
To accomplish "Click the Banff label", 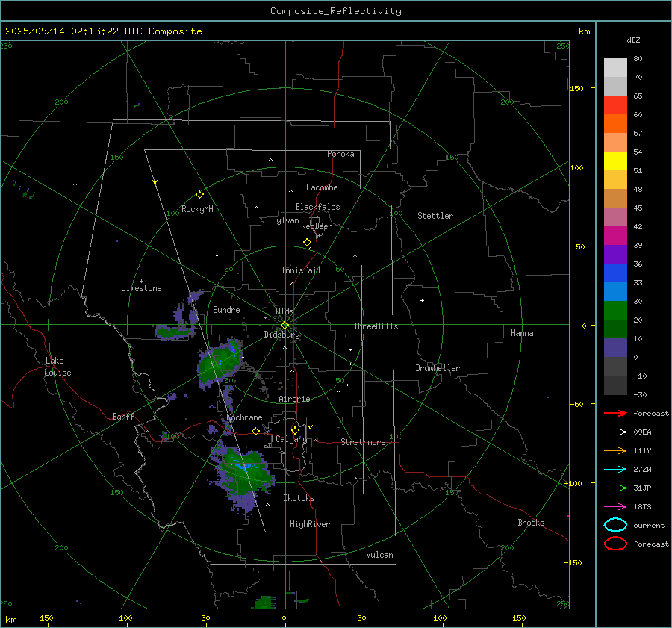I will click(123, 416).
